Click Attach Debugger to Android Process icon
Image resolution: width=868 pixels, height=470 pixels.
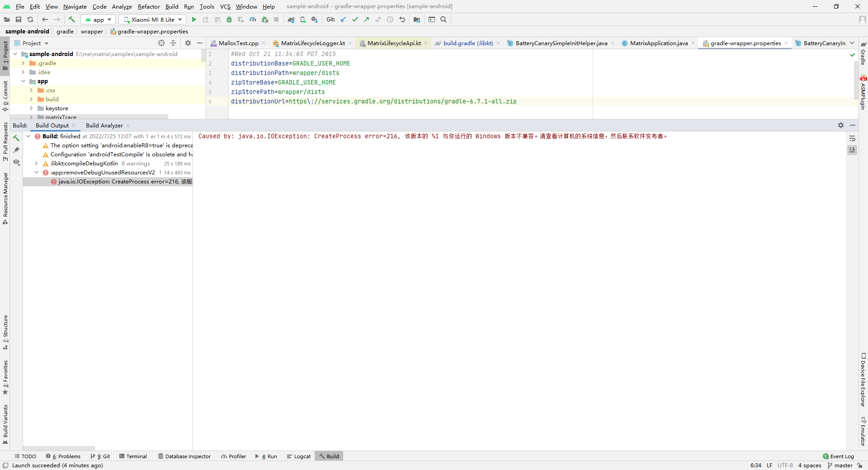pos(265,19)
